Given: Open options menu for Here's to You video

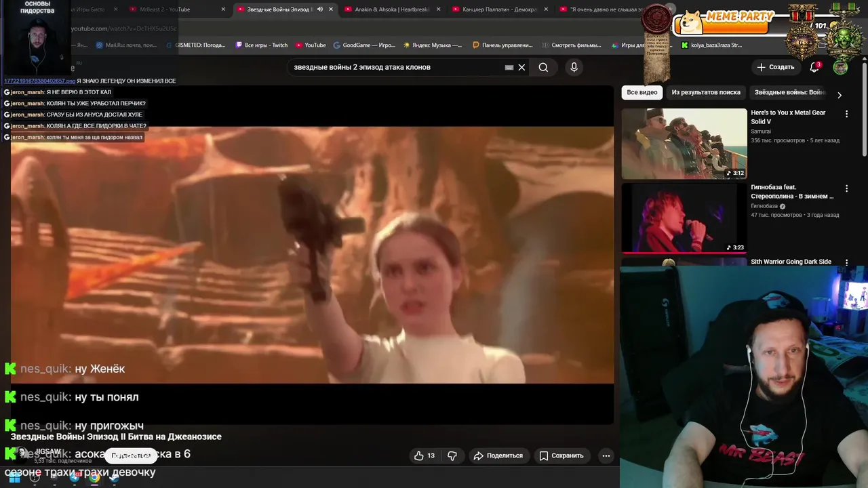Looking at the screenshot, I should pos(846,114).
